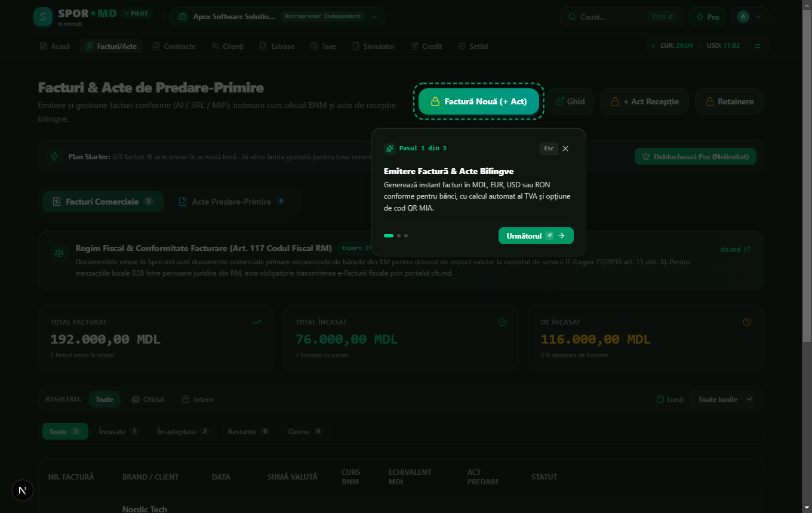Click the + Act Recepție button
812x513 pixels.
(644, 101)
